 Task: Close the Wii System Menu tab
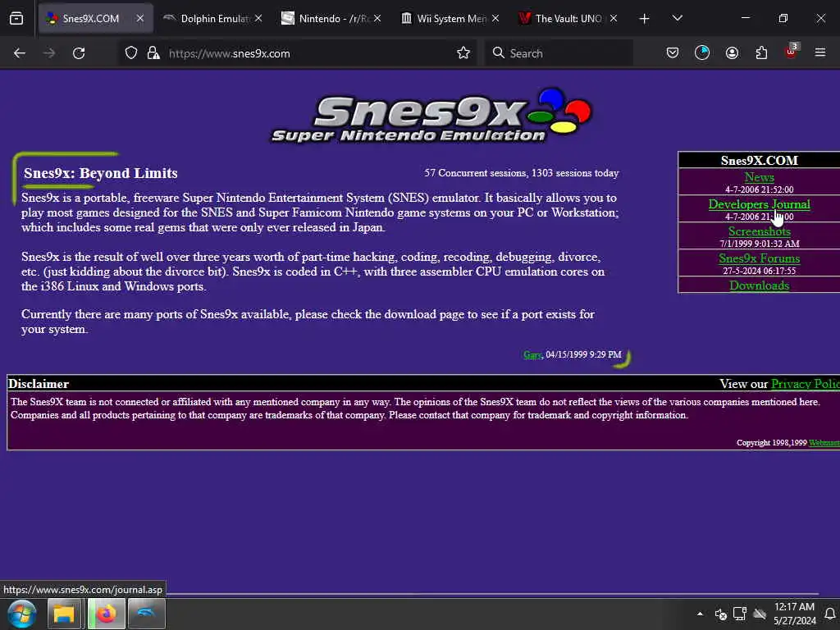(495, 18)
